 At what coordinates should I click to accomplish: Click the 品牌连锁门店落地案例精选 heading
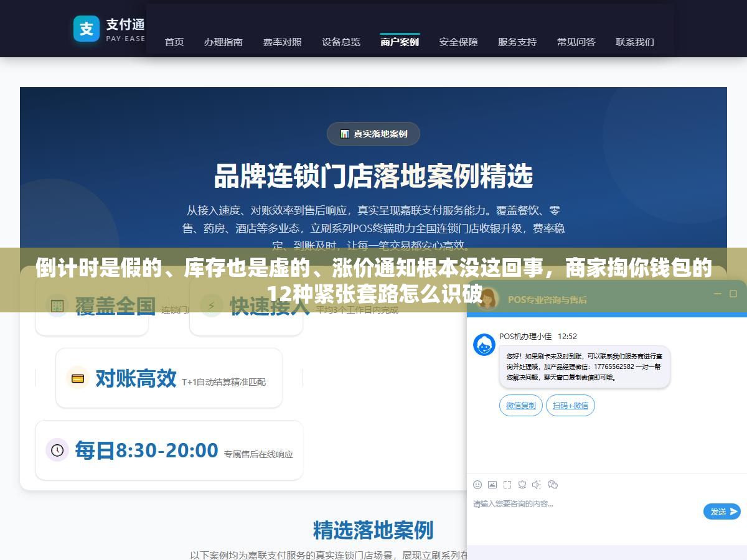374,176
